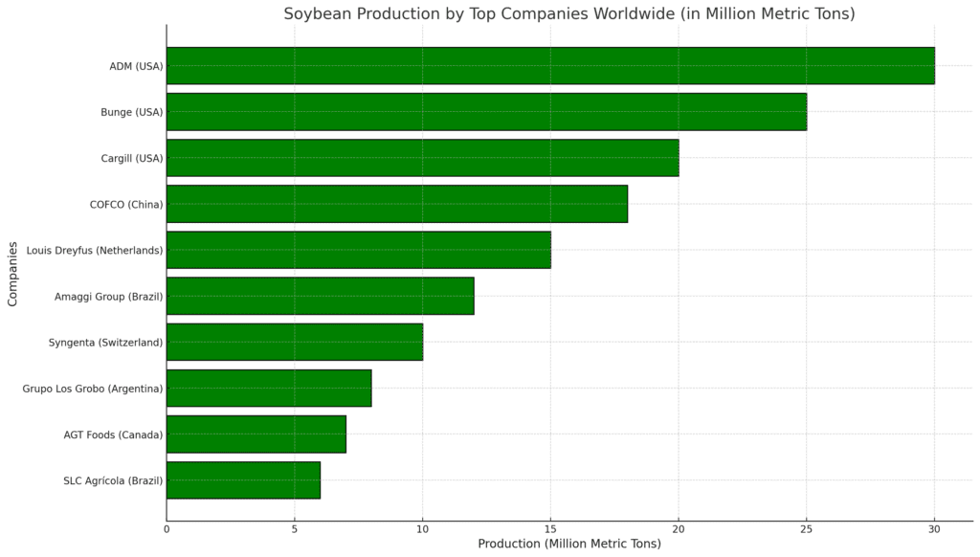This screenshot has width=980, height=557.
Task: Select the Grupo Los Grobo bar
Action: [x=269, y=389]
